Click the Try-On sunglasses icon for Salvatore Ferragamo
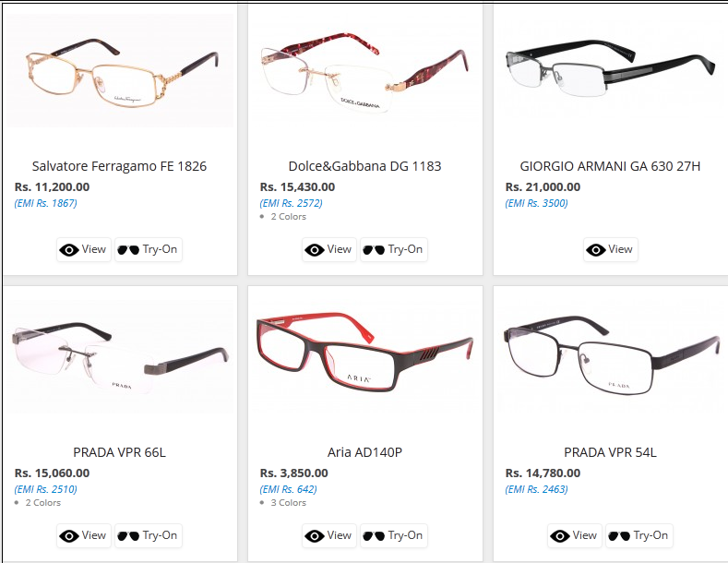Image resolution: width=728 pixels, height=563 pixels. click(128, 250)
